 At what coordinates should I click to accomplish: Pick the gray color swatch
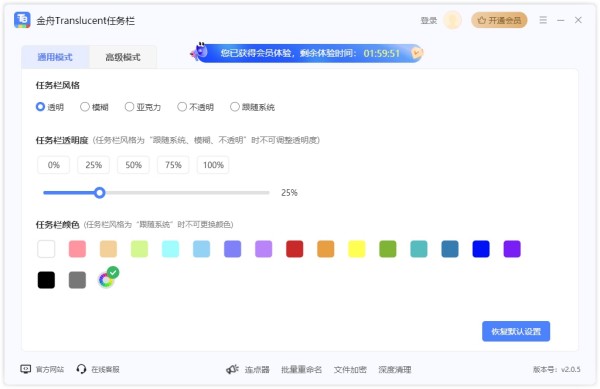(x=77, y=280)
